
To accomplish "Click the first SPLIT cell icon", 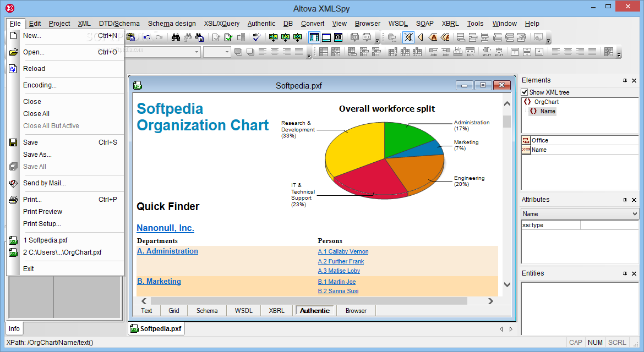I will 487,52.
